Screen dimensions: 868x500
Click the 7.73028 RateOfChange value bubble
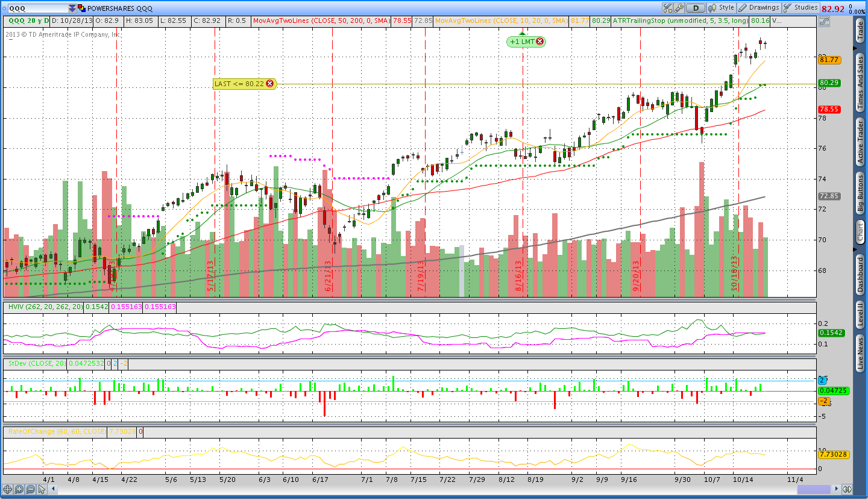[834, 455]
